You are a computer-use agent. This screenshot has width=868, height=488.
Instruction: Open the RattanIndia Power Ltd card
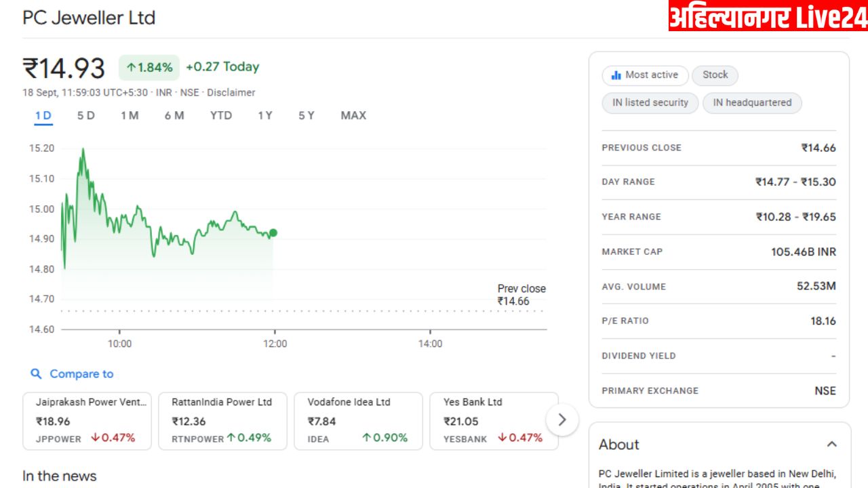pyautogui.click(x=222, y=420)
